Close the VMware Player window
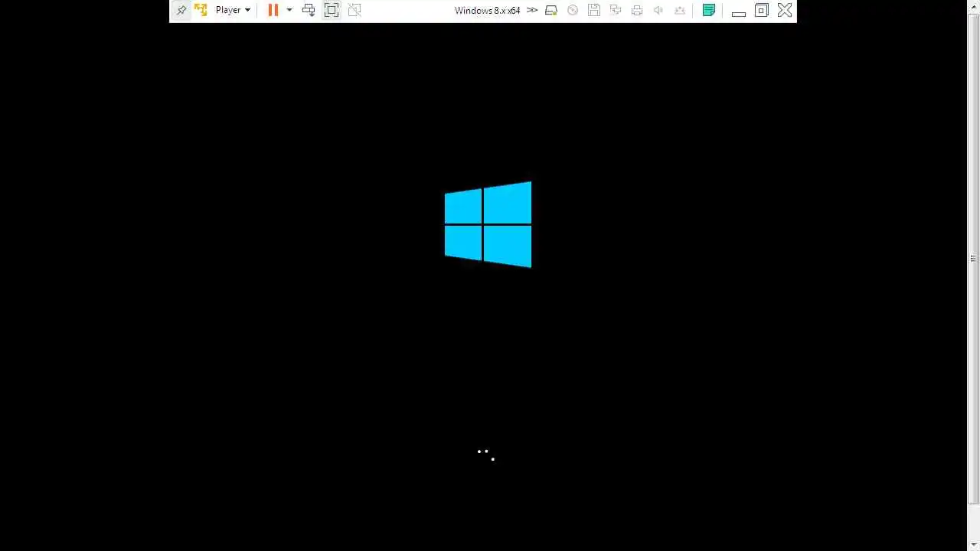 pyautogui.click(x=785, y=10)
